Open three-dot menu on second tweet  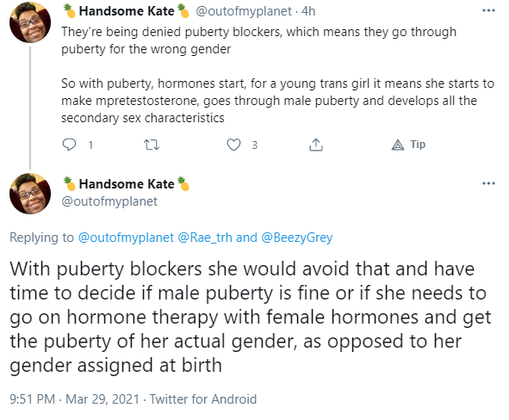[x=488, y=183]
